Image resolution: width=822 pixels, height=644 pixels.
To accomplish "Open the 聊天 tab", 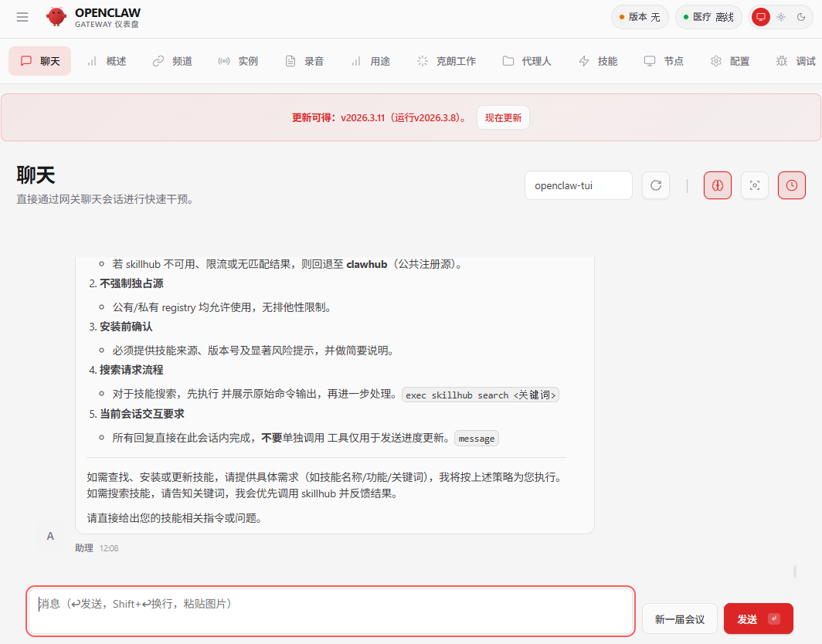I will (x=40, y=61).
